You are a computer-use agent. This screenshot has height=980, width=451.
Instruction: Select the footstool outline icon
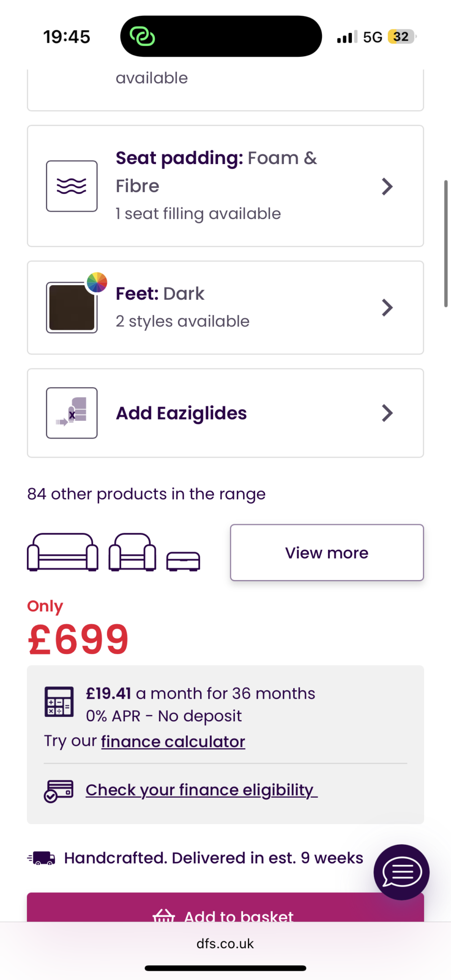183,562
